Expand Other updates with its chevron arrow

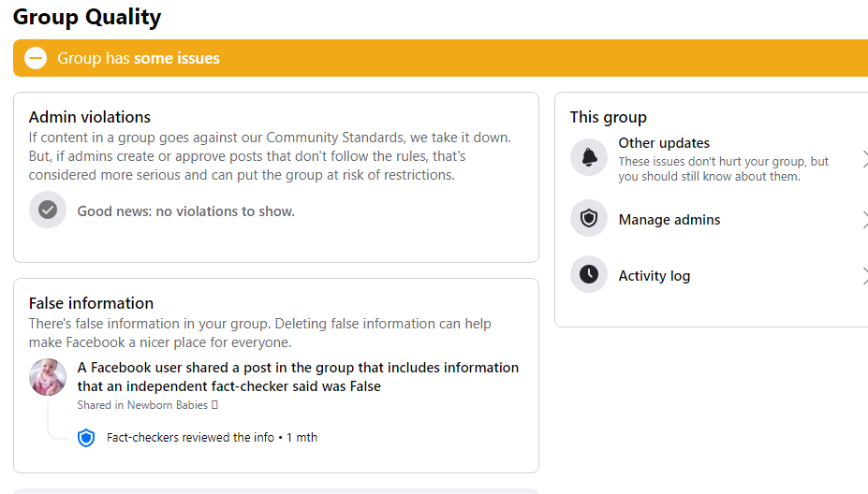click(x=864, y=159)
